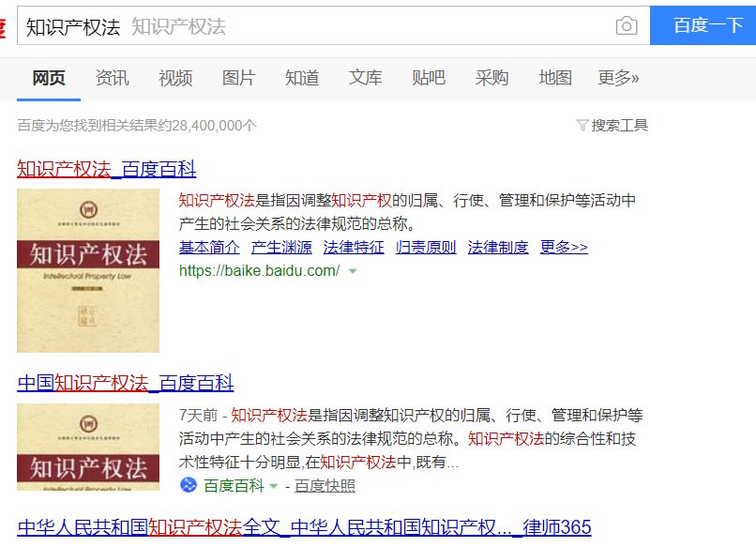Open the URL dropdown arrow under the first result
Screen dimensions: 756x547
pyautogui.click(x=352, y=270)
